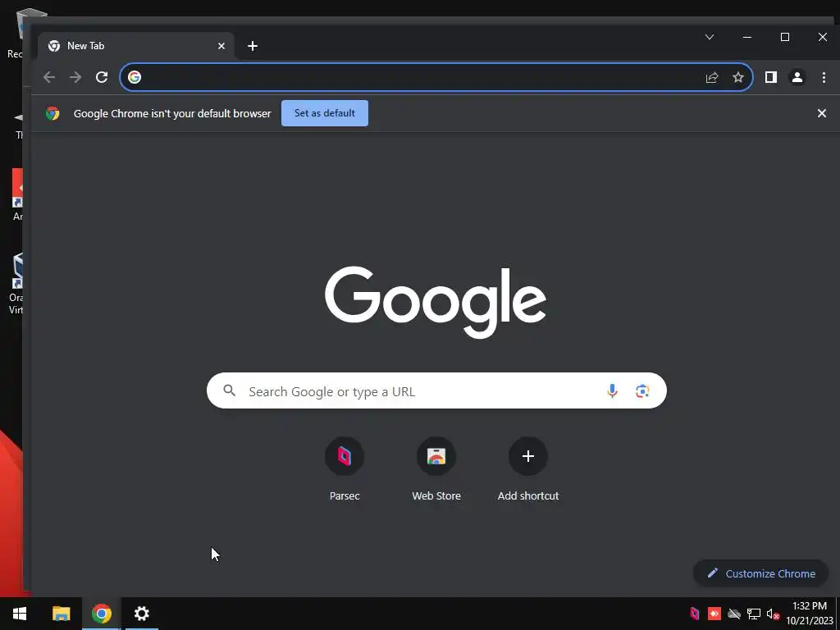Click Set as default button
840x630 pixels.
[x=325, y=113]
